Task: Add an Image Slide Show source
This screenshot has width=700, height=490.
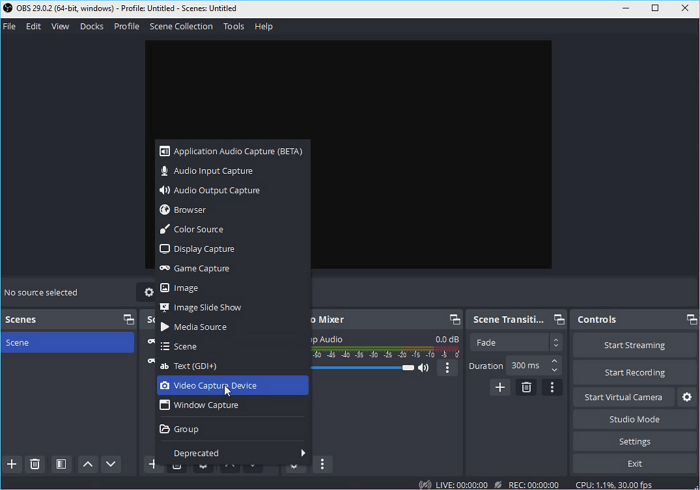Action: pyautogui.click(x=233, y=307)
